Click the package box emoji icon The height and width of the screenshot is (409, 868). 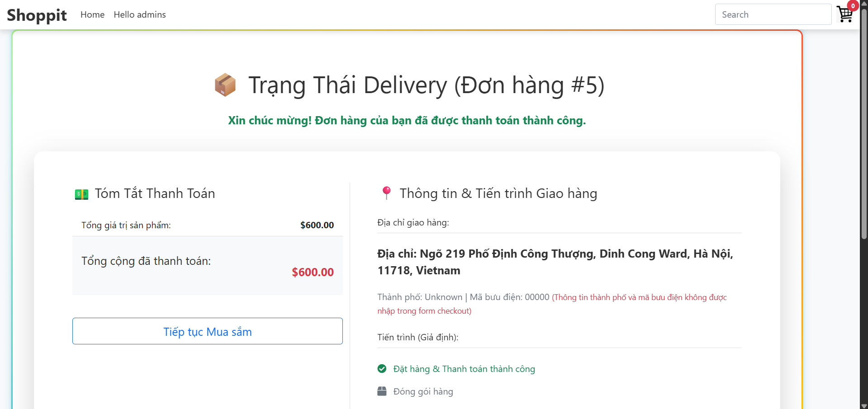point(225,85)
